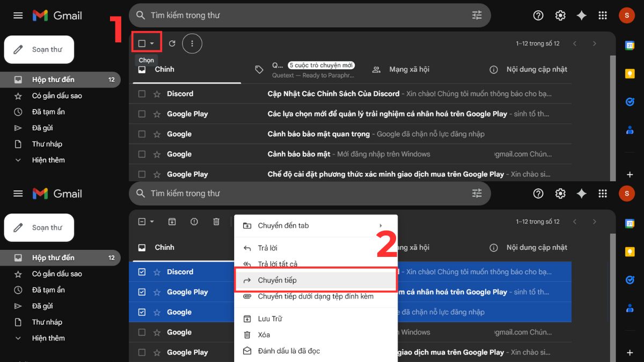Open three-dot More menu in upper toolbar
Screen dimensions: 644x362
click(192, 43)
